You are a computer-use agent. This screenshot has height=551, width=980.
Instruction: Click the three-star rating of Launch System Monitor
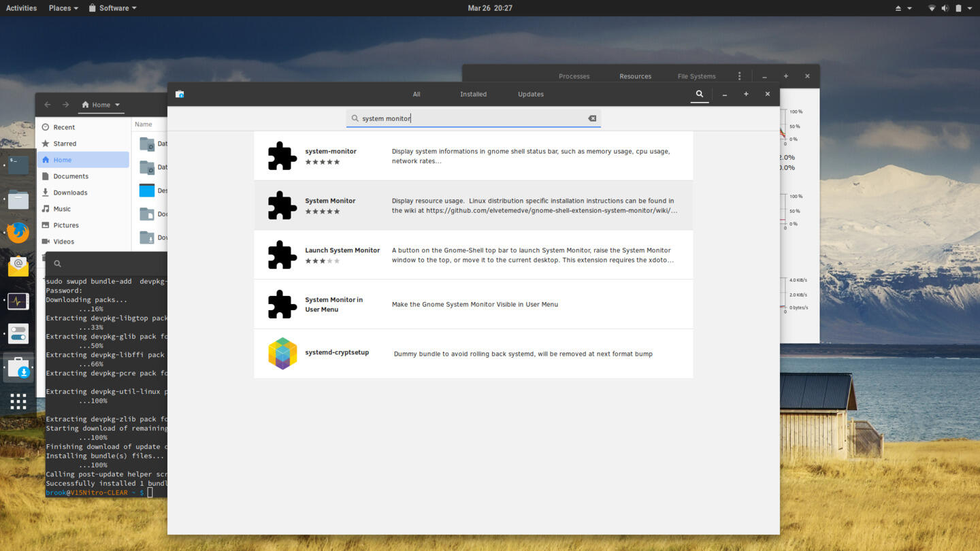coord(323,261)
